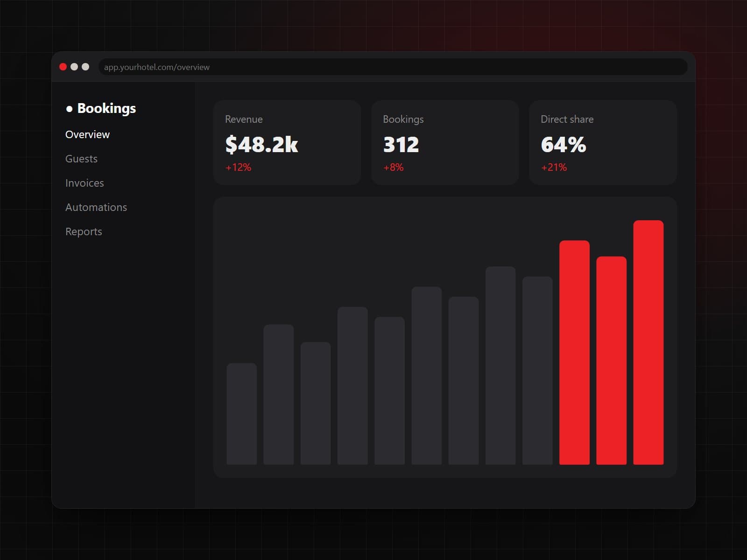
Task: Click the address bar app.yourhotel.com/overview
Action: (x=393, y=67)
